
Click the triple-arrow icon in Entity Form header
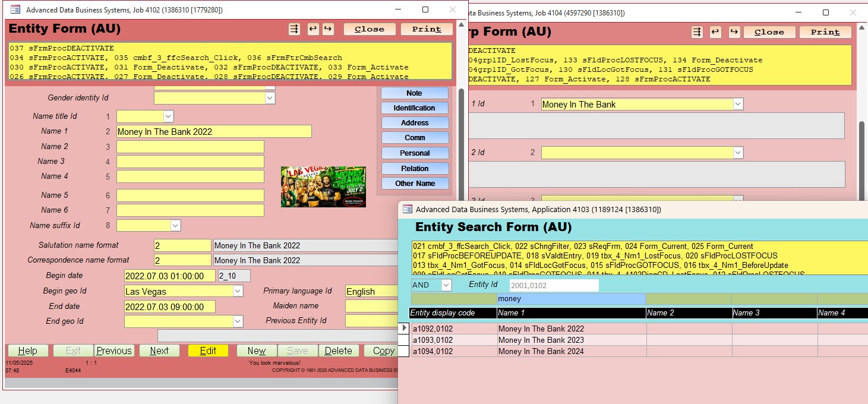(x=294, y=29)
